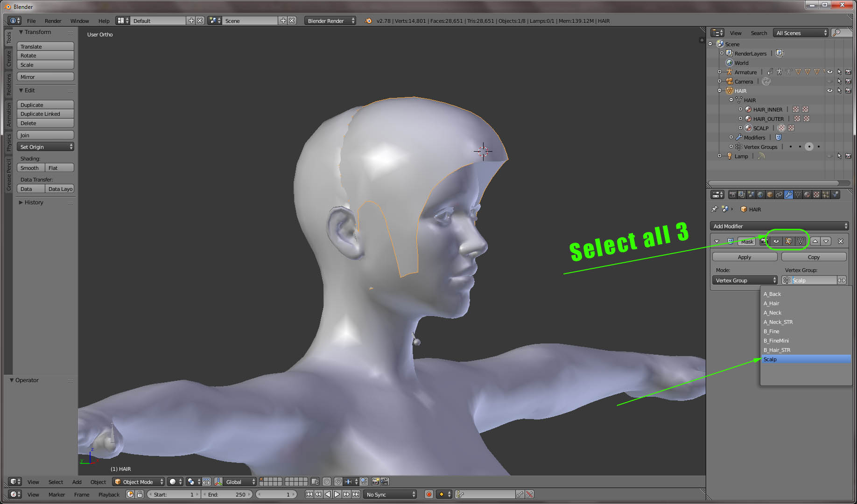Pin the properties editor context

(714, 209)
